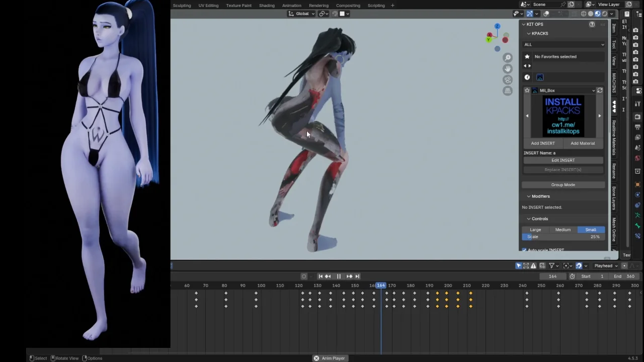Collapse the Modifiers section
Image resolution: width=644 pixels, height=362 pixels.
[x=529, y=196]
